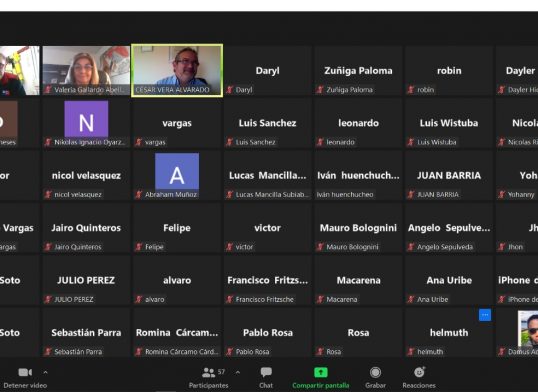
Task: Click the Compartir pantalla label
Action: (320, 385)
